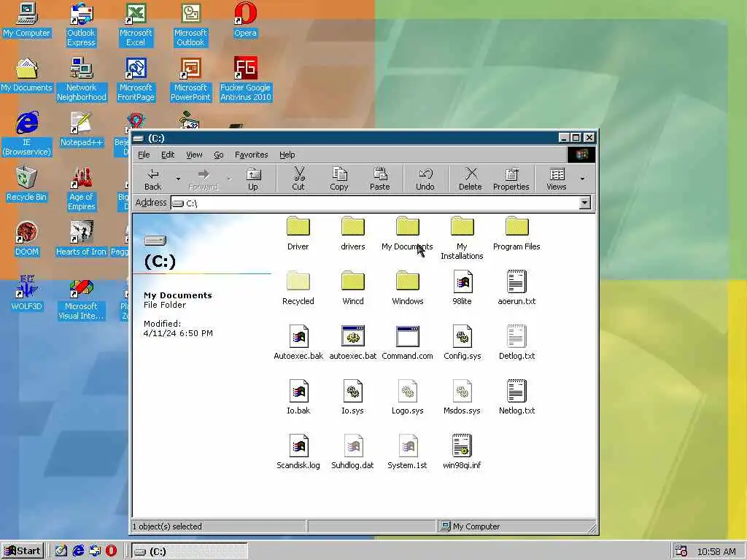Select the 98lite file
The height and width of the screenshot is (560, 747).
click(462, 287)
